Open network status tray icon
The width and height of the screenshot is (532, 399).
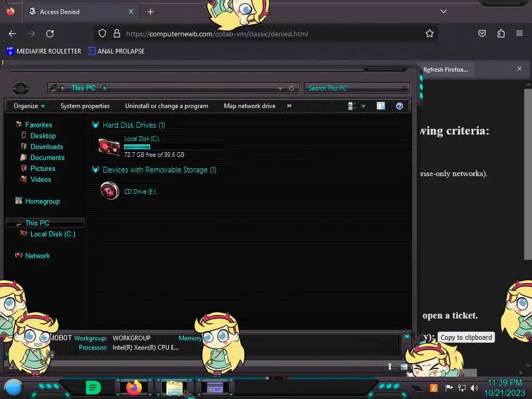pyautogui.click(x=461, y=388)
